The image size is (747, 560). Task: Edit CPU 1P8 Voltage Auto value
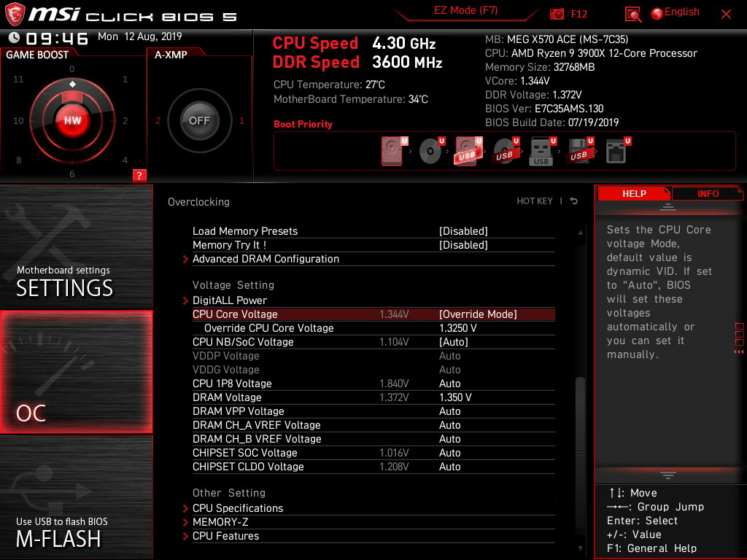point(449,384)
